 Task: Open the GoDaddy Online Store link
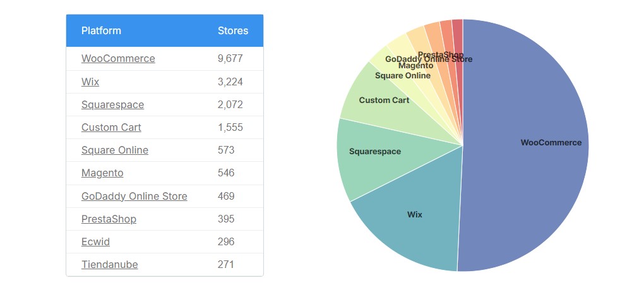134,196
